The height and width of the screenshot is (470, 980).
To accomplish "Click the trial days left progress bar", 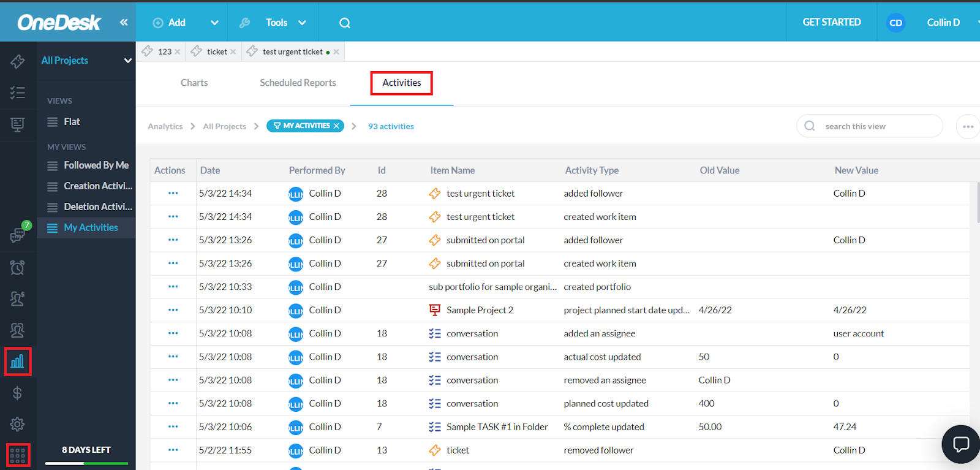I will pyautogui.click(x=86, y=463).
